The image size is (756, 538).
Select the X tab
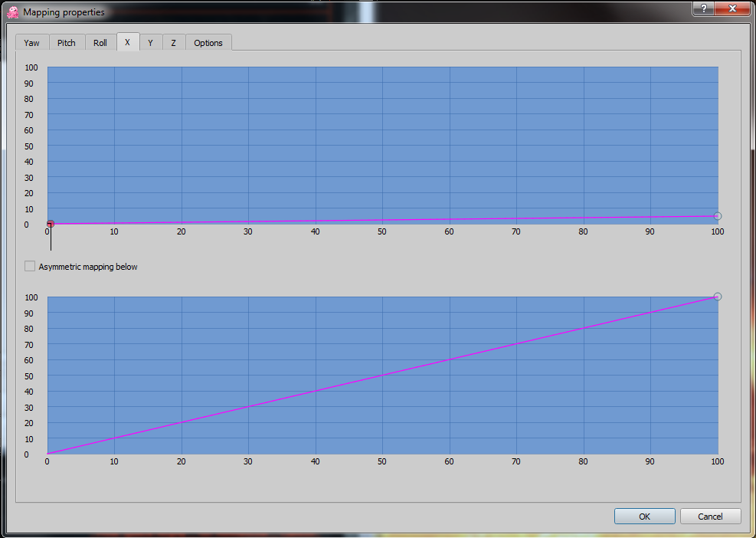[128, 42]
